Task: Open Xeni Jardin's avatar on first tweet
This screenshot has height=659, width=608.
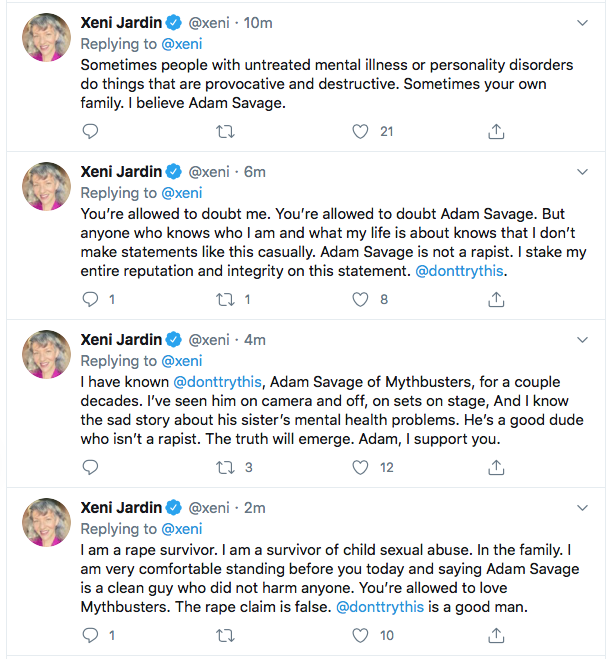Action: 45,38
